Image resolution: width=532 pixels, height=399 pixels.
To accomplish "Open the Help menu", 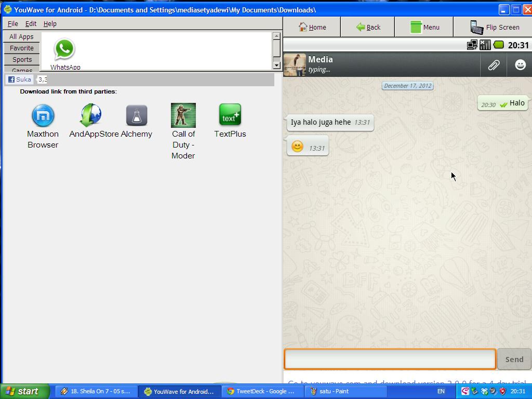I will tap(50, 23).
